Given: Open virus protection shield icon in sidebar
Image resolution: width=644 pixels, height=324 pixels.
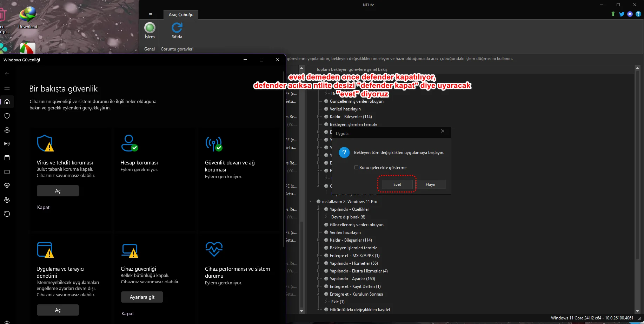Looking at the screenshot, I should coord(7,116).
